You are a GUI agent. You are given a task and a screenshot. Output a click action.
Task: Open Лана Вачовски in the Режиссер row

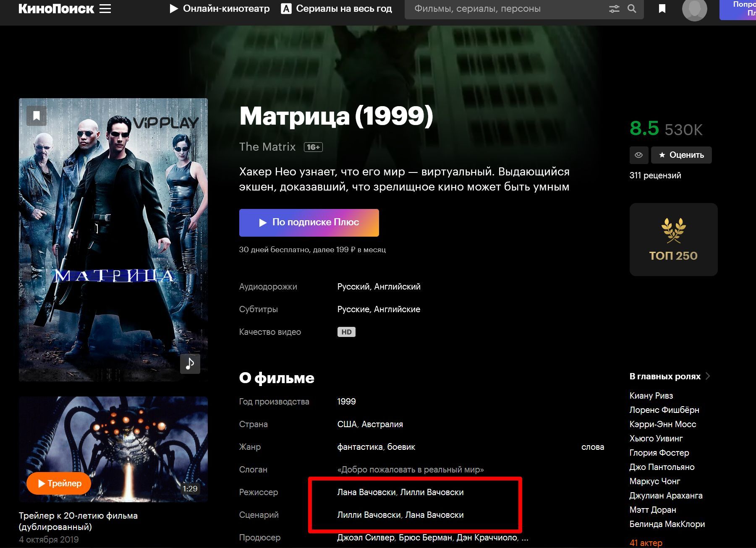pyautogui.click(x=366, y=492)
